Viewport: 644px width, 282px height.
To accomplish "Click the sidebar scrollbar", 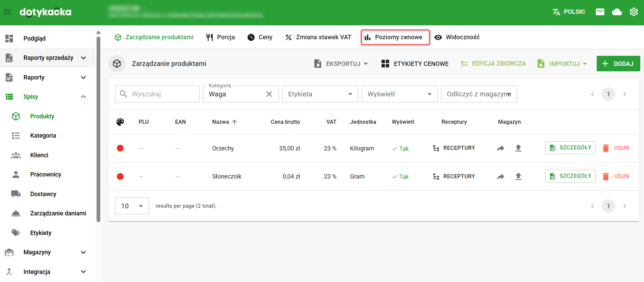I will [98, 128].
